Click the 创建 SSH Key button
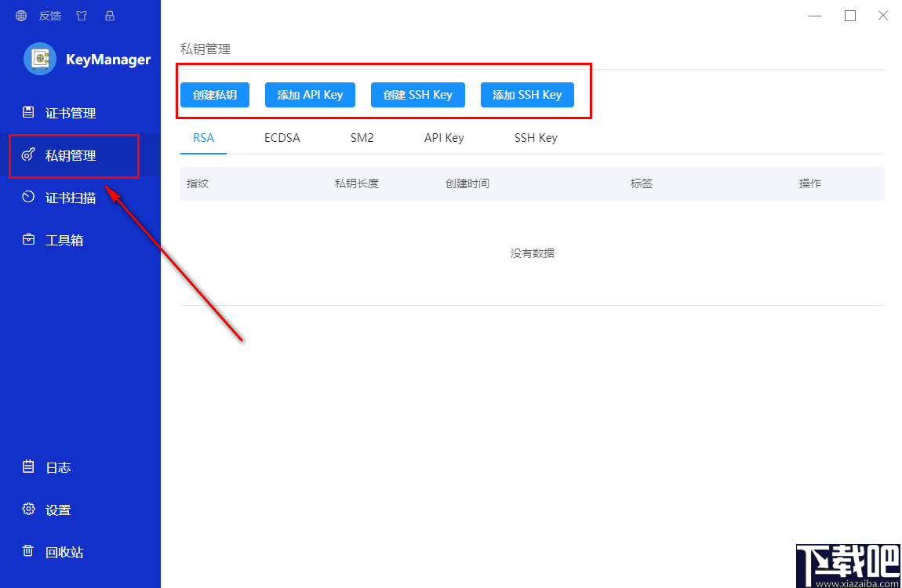 point(417,94)
